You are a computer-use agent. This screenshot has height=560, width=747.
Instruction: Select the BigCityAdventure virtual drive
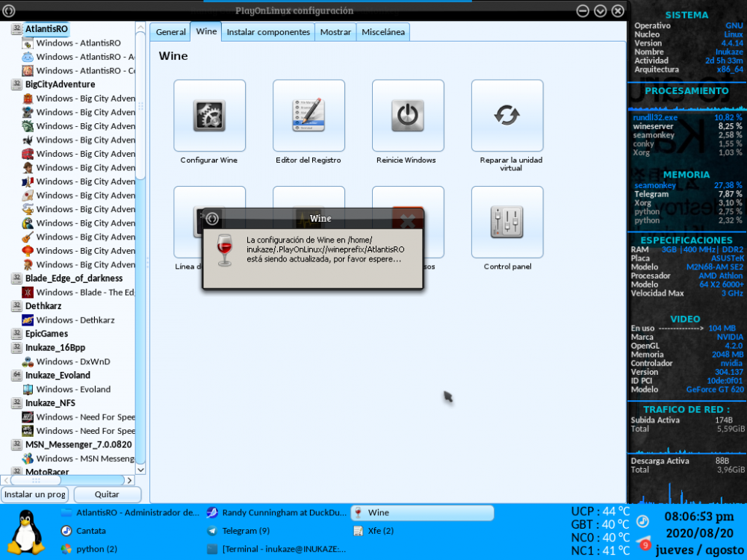(60, 84)
